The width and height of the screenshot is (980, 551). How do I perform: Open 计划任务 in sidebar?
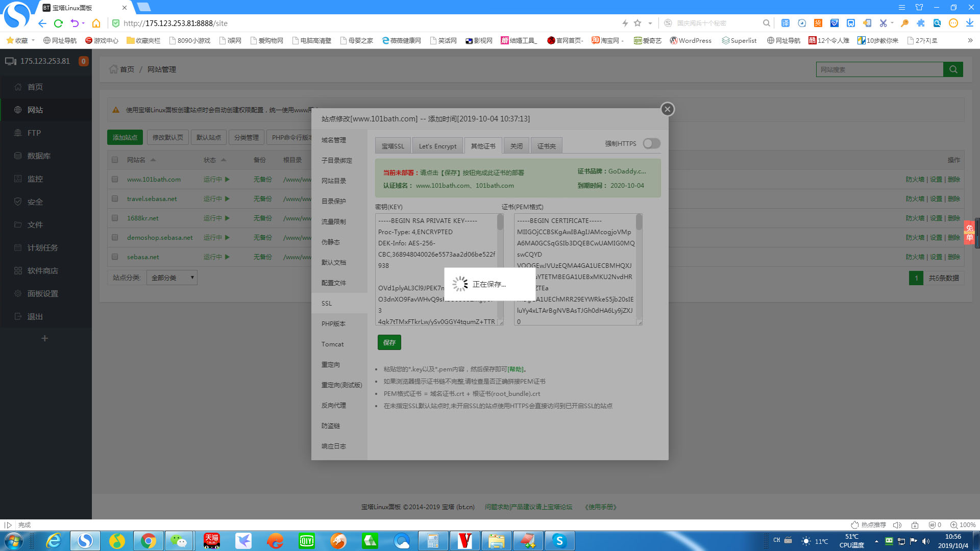coord(43,248)
